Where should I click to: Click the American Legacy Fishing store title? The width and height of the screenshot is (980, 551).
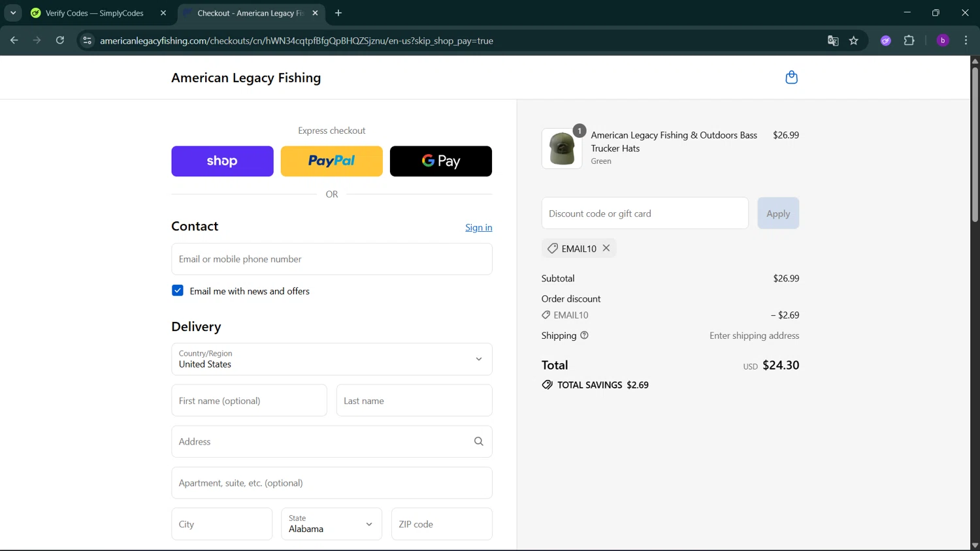[246, 78]
